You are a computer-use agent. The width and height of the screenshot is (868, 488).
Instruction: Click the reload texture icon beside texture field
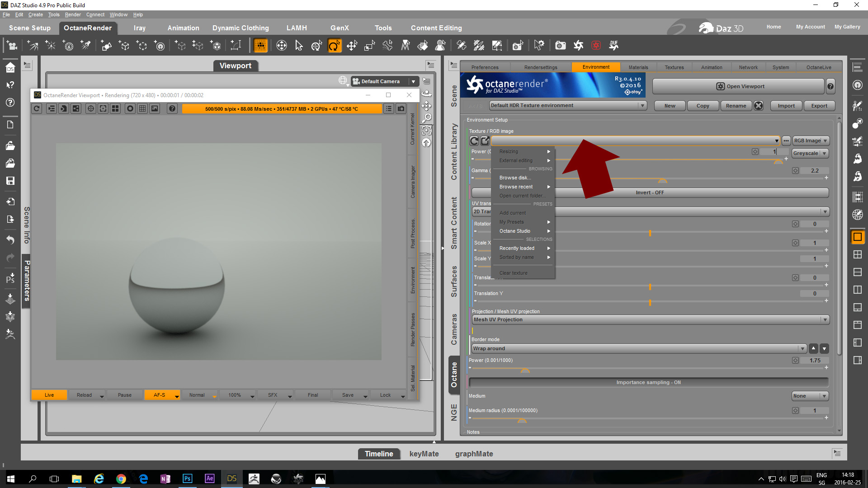coord(474,141)
